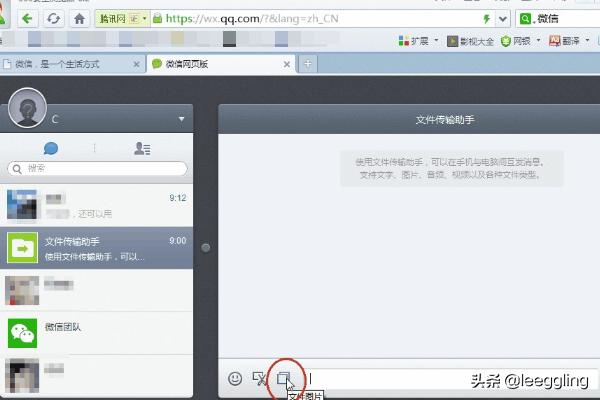This screenshot has height=400, width=600.
Task: Expand the user menu dropdown arrow
Action: (x=181, y=119)
